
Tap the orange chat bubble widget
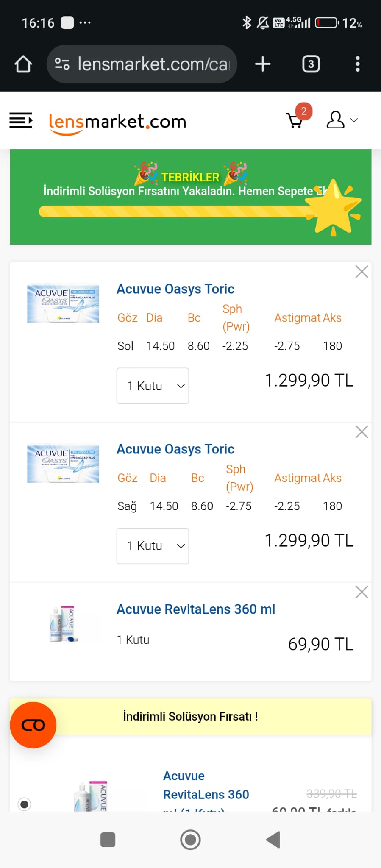click(x=33, y=725)
